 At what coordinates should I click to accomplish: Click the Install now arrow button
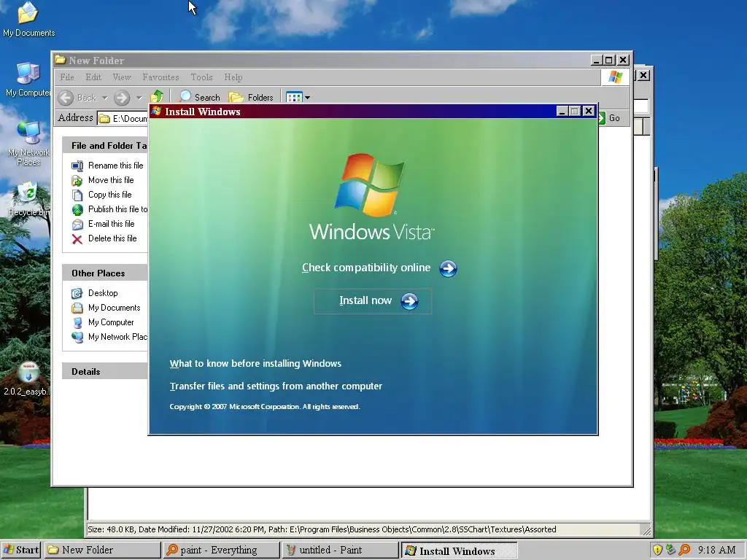(x=410, y=301)
